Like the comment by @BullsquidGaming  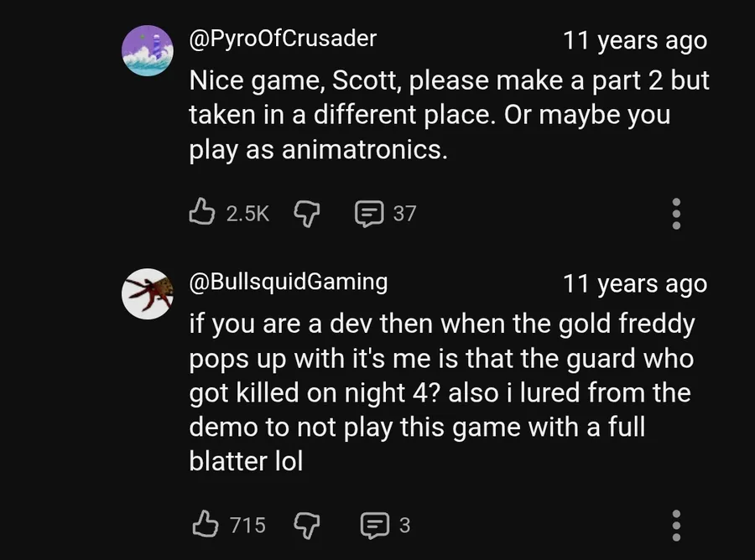pyautogui.click(x=206, y=525)
